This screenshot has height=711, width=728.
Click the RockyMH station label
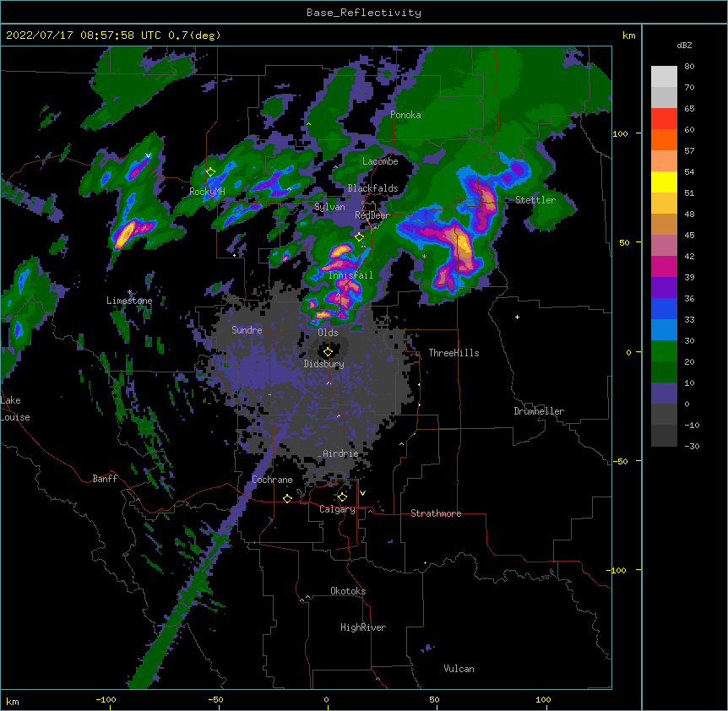click(207, 192)
